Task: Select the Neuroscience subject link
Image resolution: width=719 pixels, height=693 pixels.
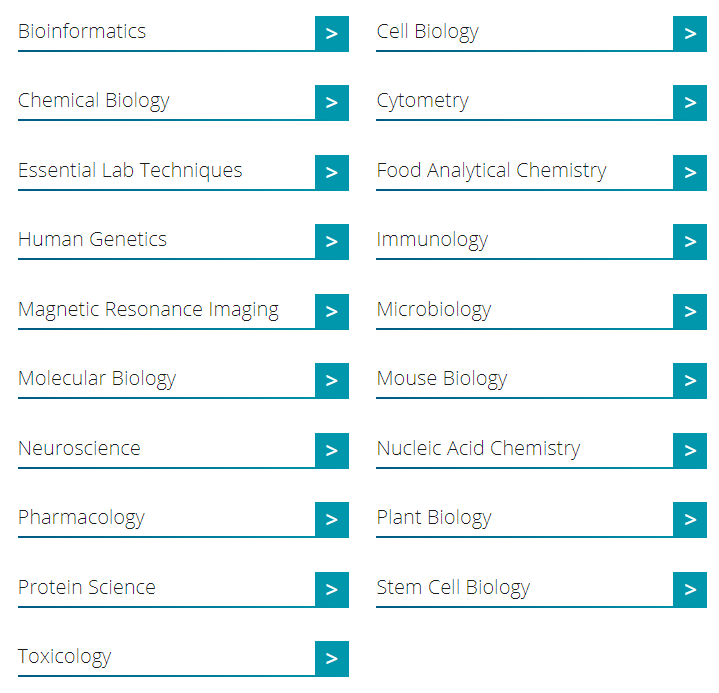Action: pos(79,448)
